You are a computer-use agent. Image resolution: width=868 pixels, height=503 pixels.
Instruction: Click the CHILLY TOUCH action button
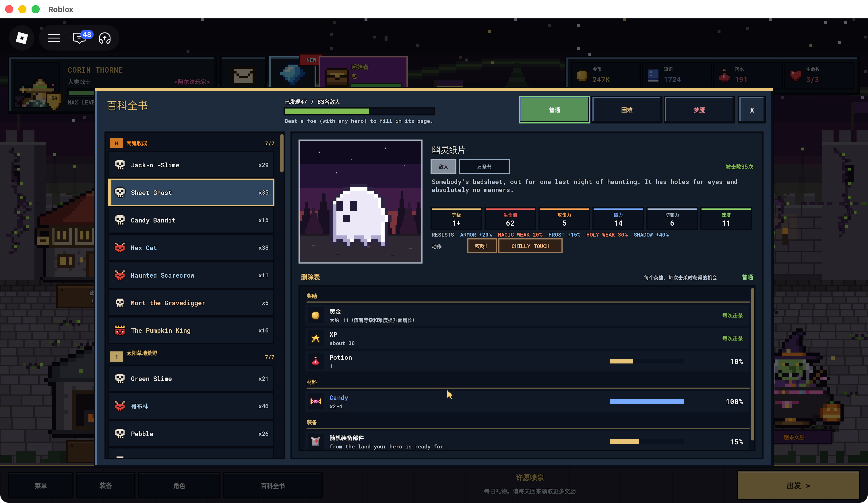click(x=530, y=246)
